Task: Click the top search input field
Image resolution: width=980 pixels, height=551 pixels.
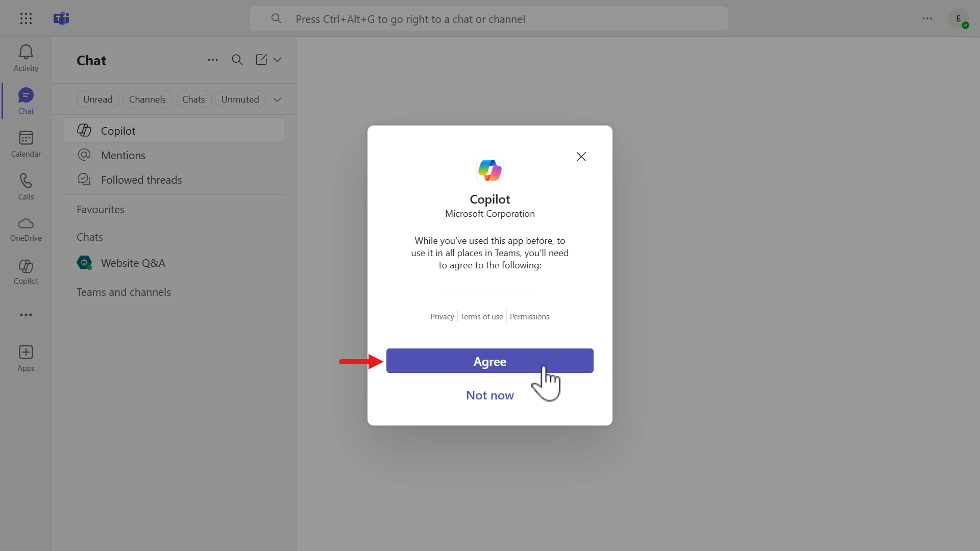Action: pos(488,19)
